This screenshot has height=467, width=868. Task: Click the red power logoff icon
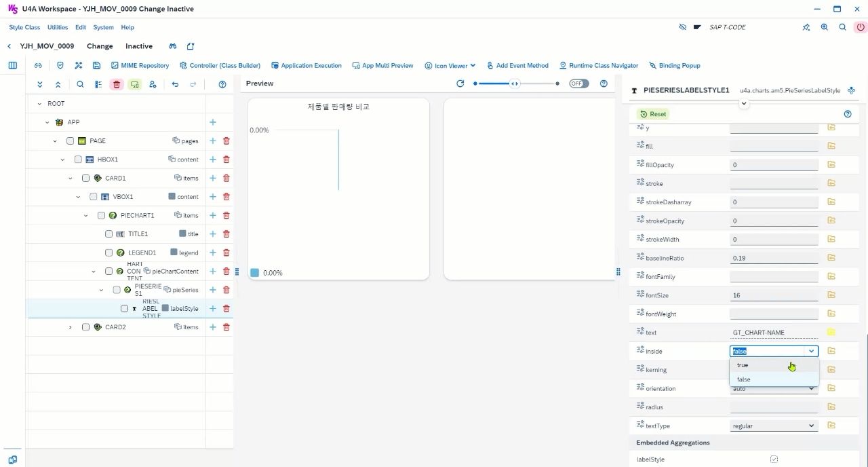(x=861, y=27)
